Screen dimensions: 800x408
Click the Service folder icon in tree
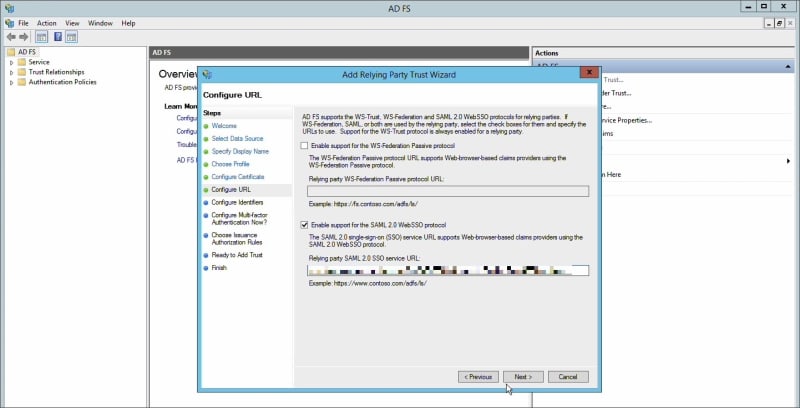[x=21, y=62]
